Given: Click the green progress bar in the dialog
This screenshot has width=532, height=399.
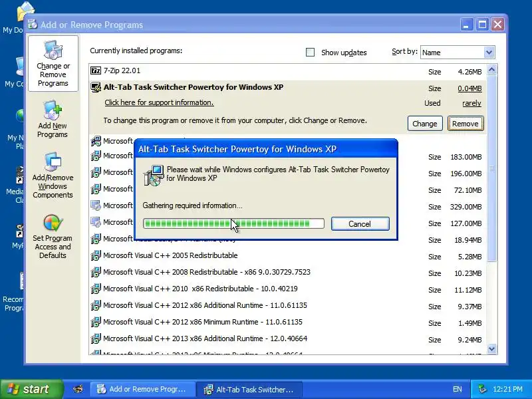Looking at the screenshot, I should (x=233, y=223).
